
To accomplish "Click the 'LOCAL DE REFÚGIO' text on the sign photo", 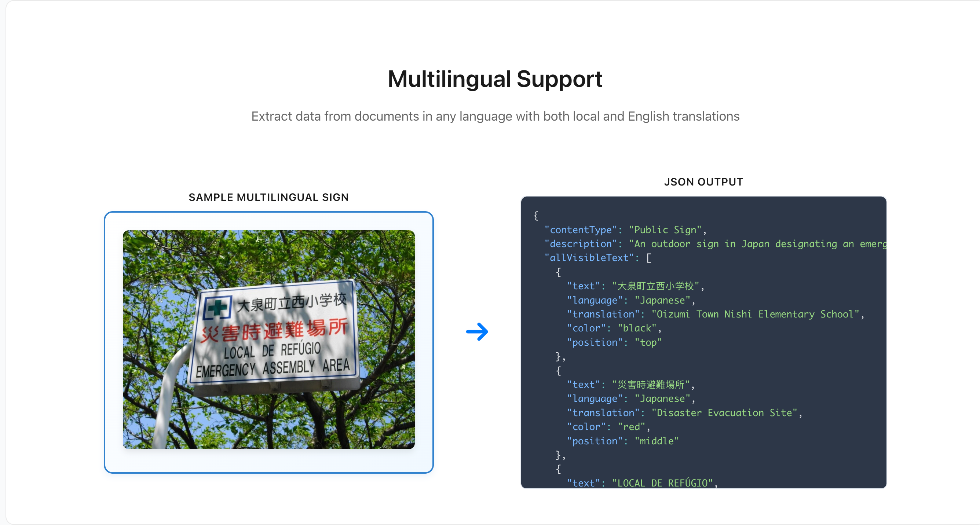I will [x=272, y=350].
